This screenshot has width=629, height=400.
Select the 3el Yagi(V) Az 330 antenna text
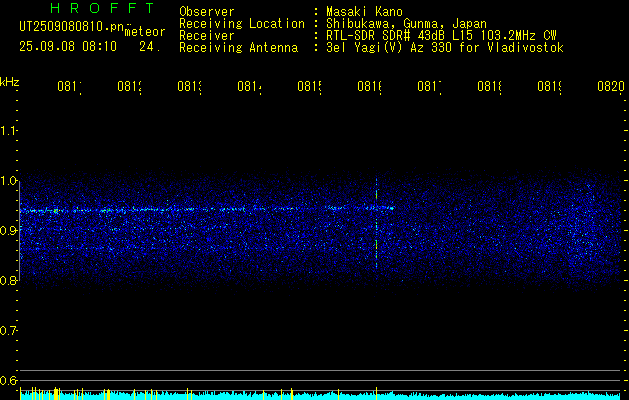pyautogui.click(x=445, y=48)
